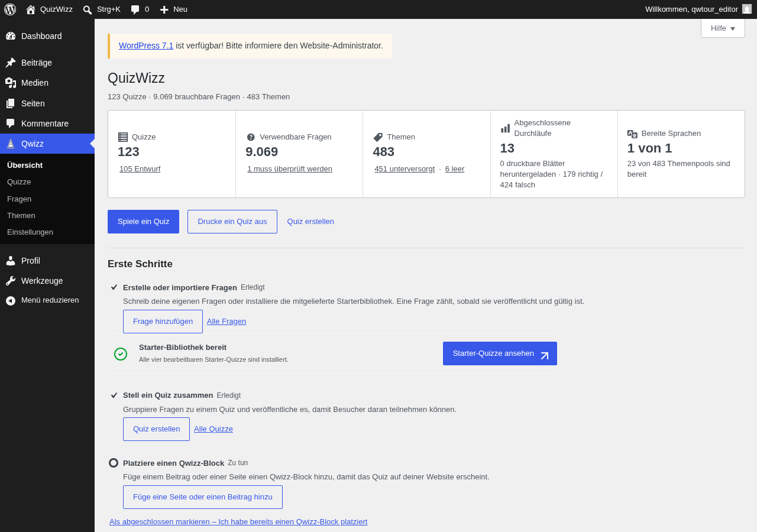The image size is (757, 532).
Task: Click the Quizze card list icon
Action: pos(123,137)
